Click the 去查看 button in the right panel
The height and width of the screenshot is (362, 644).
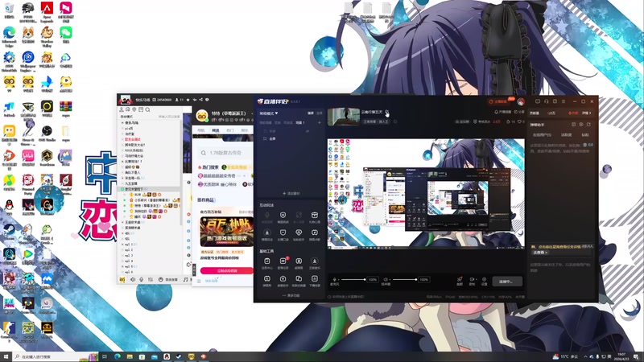point(540,253)
